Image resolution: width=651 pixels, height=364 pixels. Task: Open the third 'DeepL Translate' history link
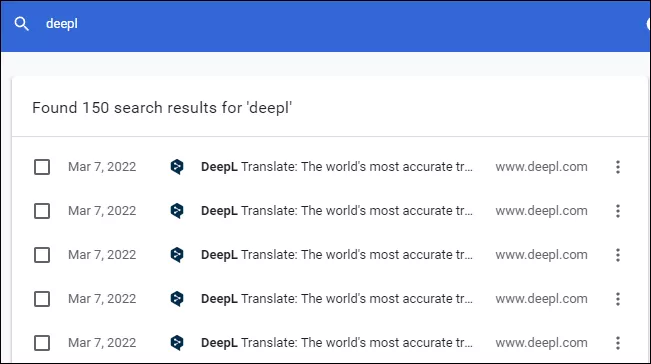coord(337,255)
